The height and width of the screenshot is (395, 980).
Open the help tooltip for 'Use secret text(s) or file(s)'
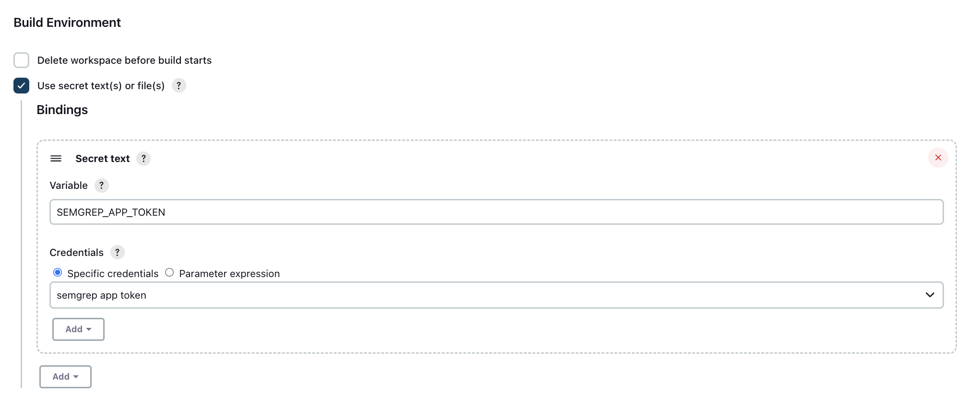[x=179, y=85]
